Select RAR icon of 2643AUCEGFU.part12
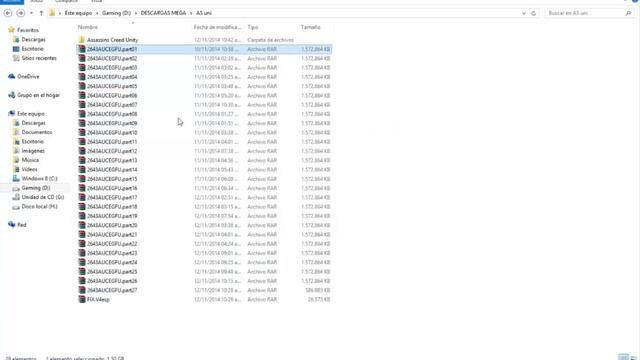 (x=82, y=151)
